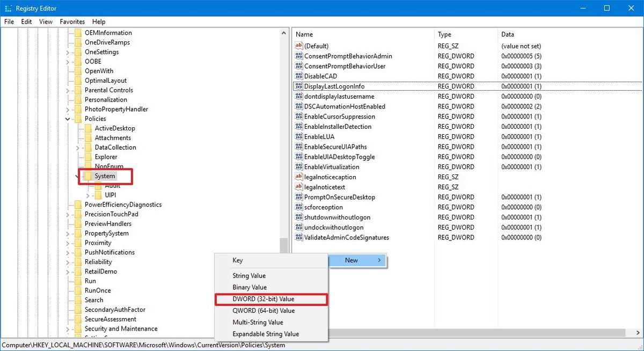Open the Favorites menu
Viewport: 644px width, 351px height.
[x=72, y=21]
